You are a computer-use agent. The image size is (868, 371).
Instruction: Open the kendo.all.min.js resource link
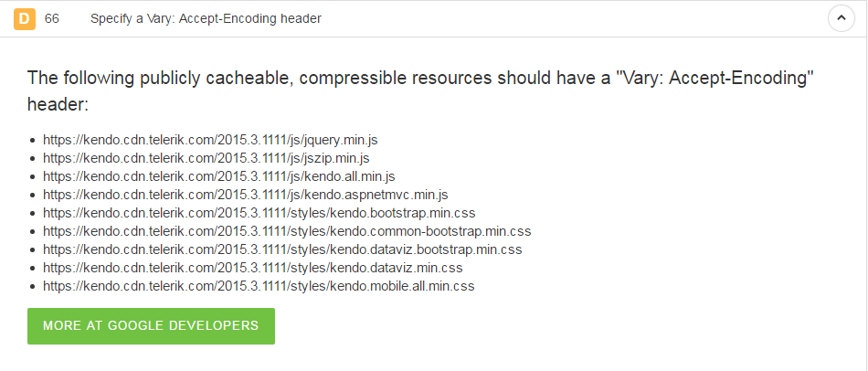[x=219, y=176]
